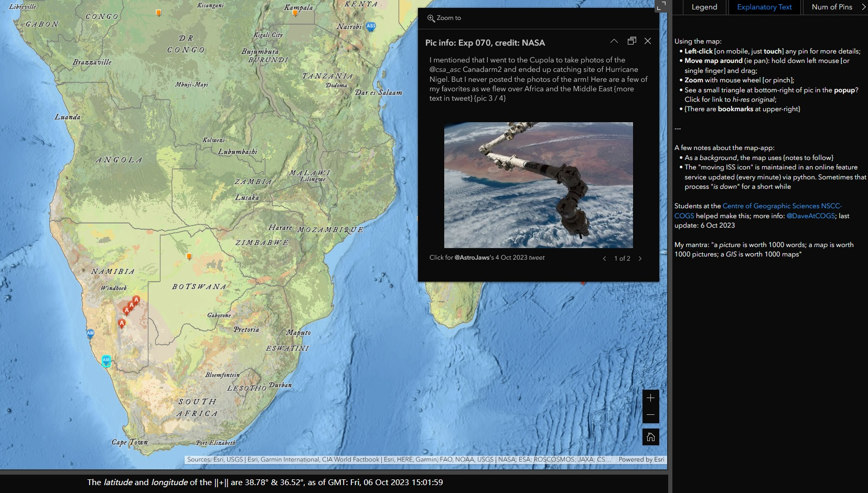Switch to the Legend tab

click(704, 7)
